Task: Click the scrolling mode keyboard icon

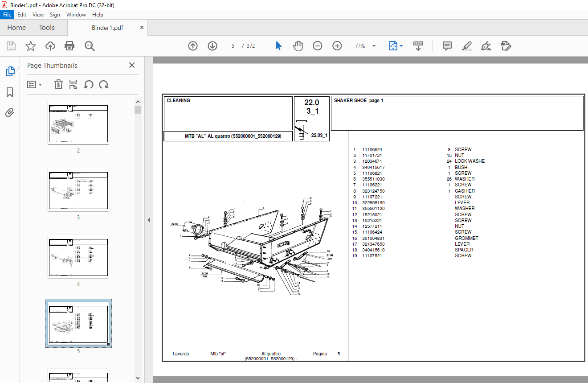Action: pos(418,46)
